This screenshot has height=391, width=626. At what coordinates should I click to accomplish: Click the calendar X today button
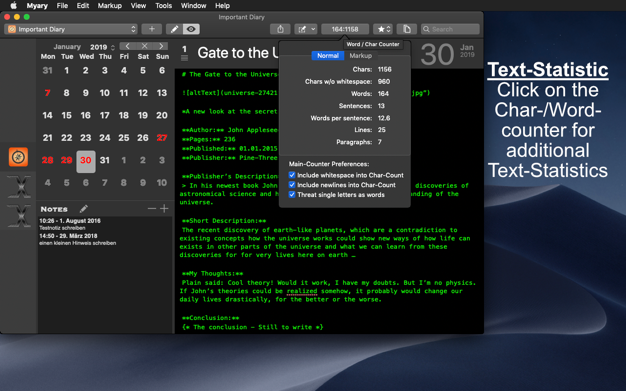pyautogui.click(x=145, y=46)
